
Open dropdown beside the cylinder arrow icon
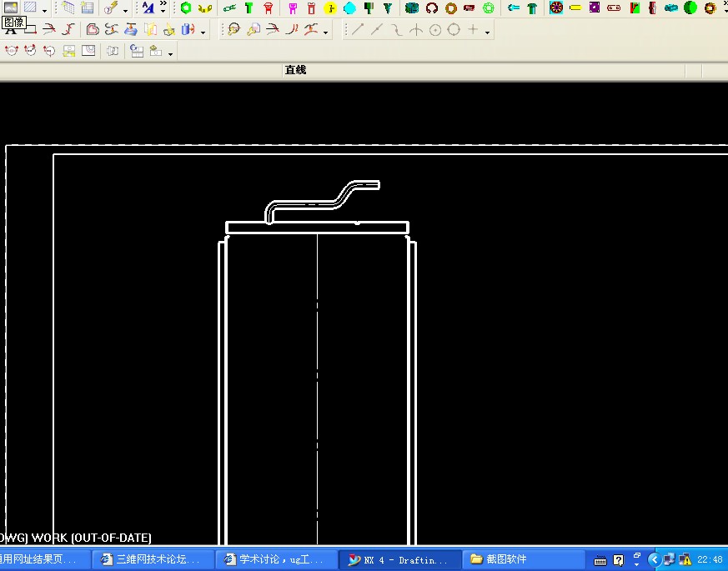tap(203, 33)
